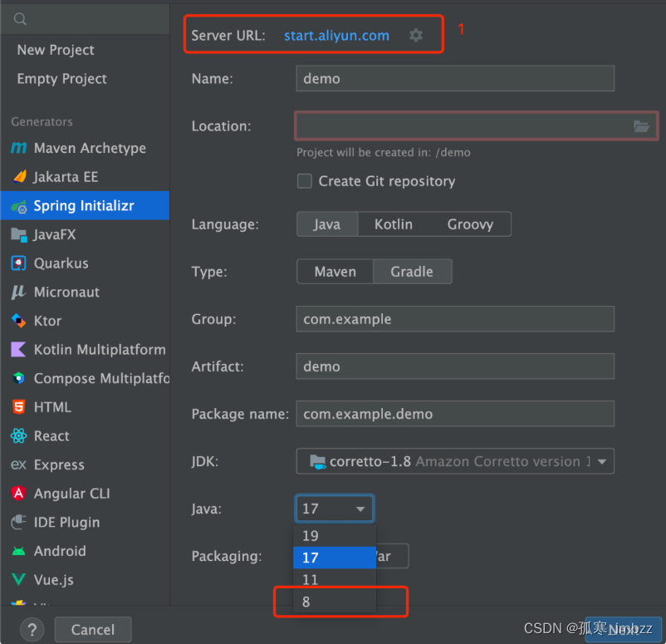The width and height of the screenshot is (666, 644).
Task: Select Micronaut generator label
Action: pyautogui.click(x=66, y=292)
